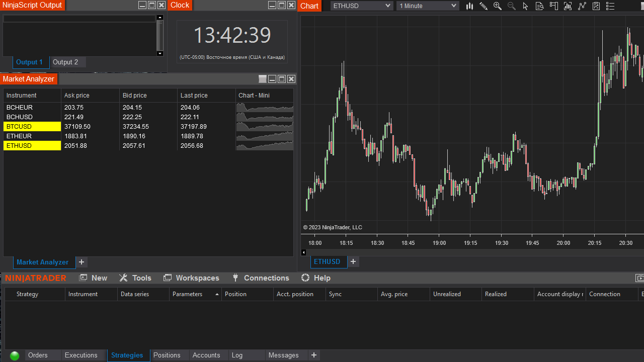Image resolution: width=644 pixels, height=362 pixels.
Task: Click the Zoom In magnifier icon
Action: 498,6
